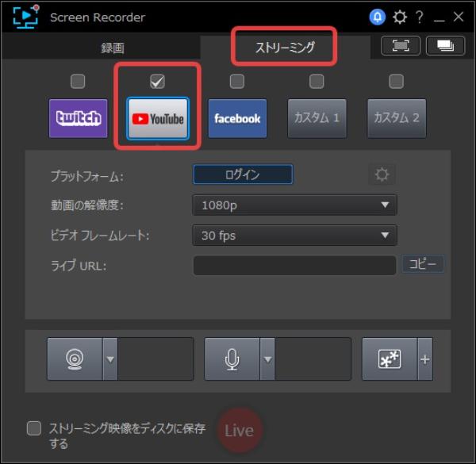Click the plus button beside overlay icon
Image resolution: width=476 pixels, height=464 pixels.
pyautogui.click(x=425, y=359)
